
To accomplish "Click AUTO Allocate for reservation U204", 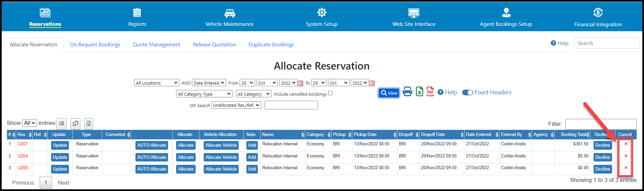I will pos(152,157).
